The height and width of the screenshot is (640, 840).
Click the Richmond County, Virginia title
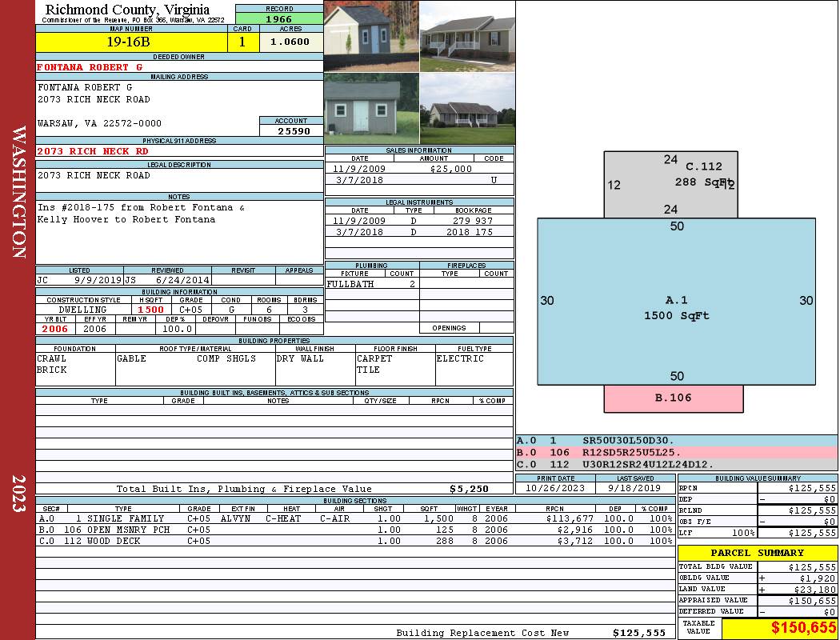pyautogui.click(x=127, y=9)
